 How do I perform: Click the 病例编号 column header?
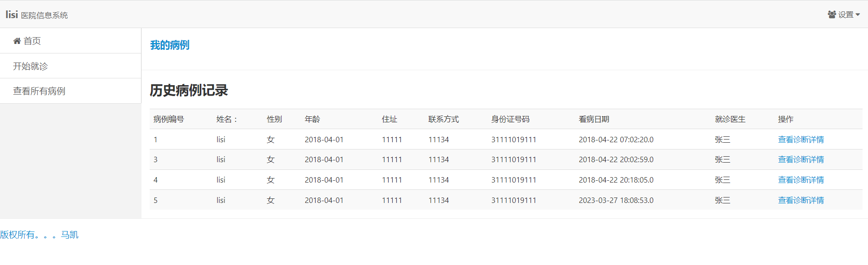[169, 119]
